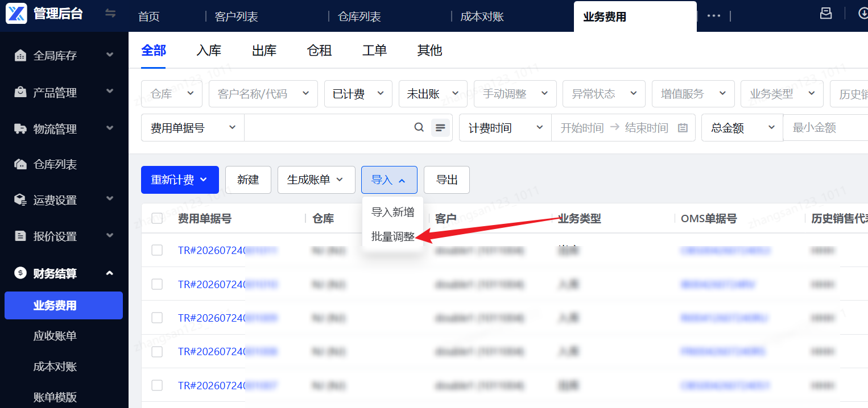Image resolution: width=868 pixels, height=408 pixels.
Task: Switch to the 成本对账 top tab
Action: click(482, 16)
